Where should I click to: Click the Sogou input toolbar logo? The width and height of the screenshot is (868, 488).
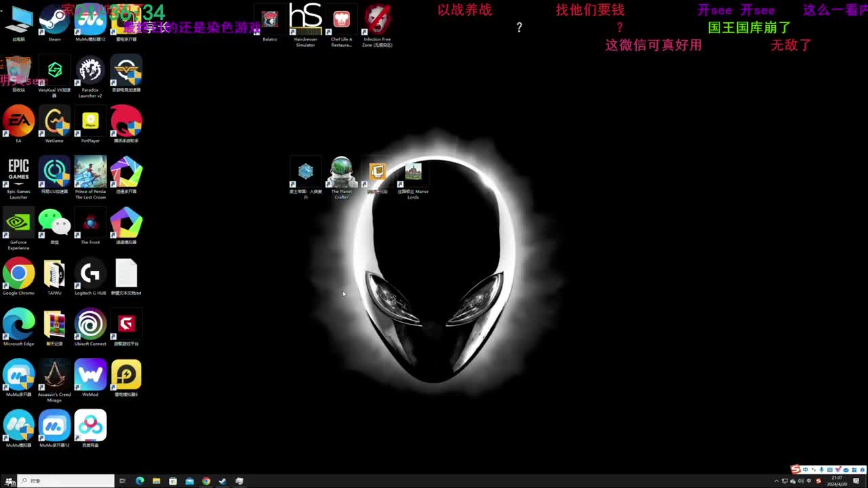(x=796, y=470)
